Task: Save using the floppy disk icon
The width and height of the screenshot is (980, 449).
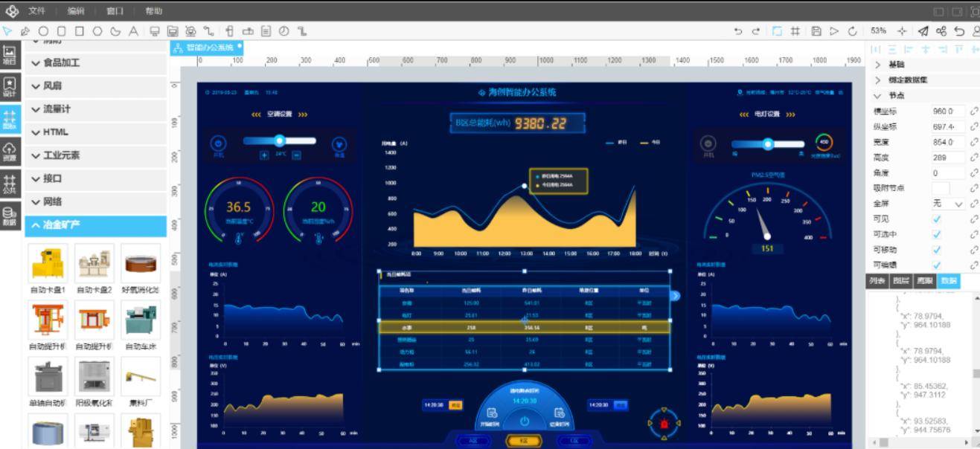Action: [x=816, y=31]
